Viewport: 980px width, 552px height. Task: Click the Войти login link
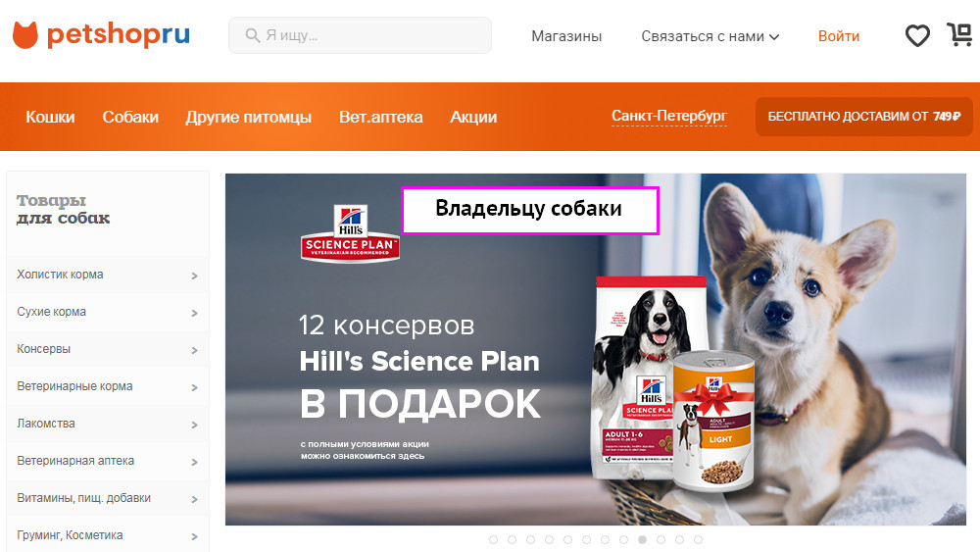839,36
